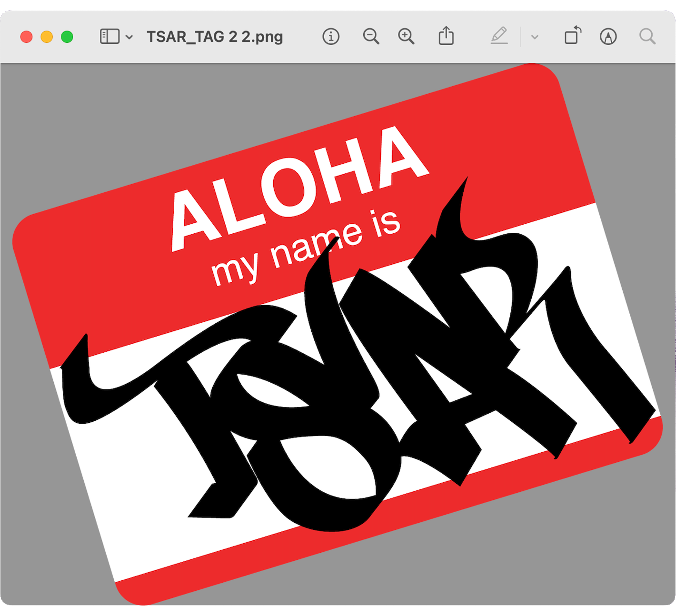Rotate the image using the rotate icon
The height and width of the screenshot is (616, 676).
(x=573, y=36)
